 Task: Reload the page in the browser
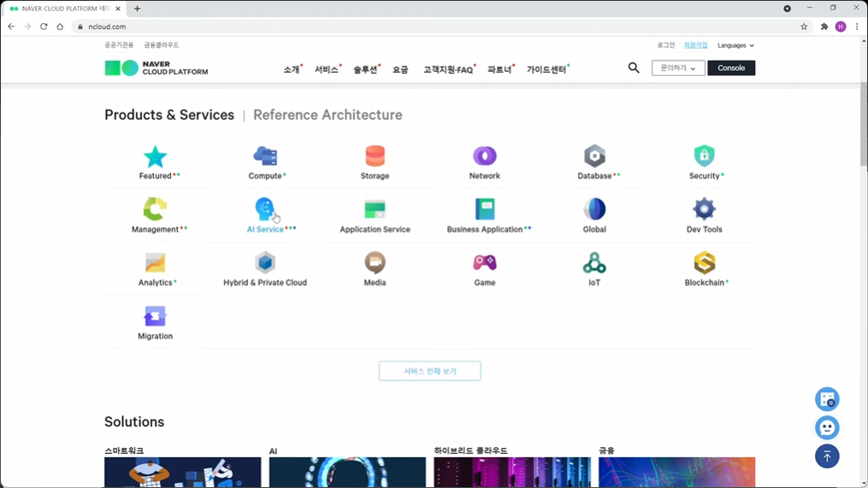pos(44,26)
